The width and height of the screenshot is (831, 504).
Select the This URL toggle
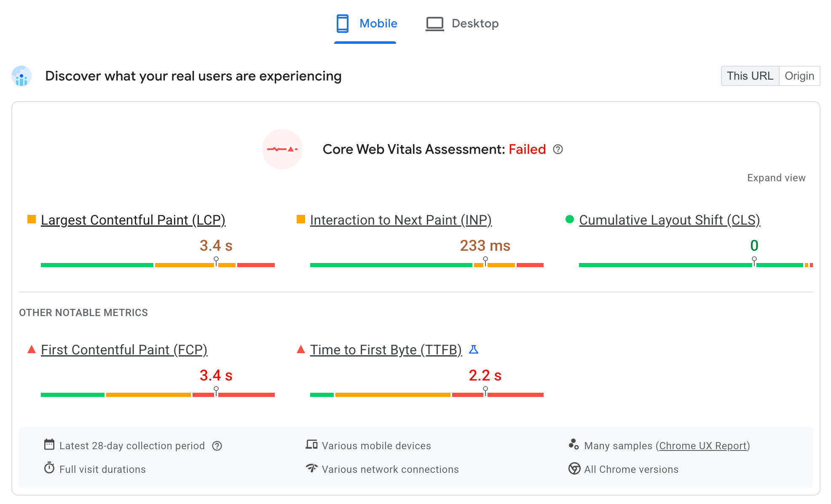tap(749, 75)
